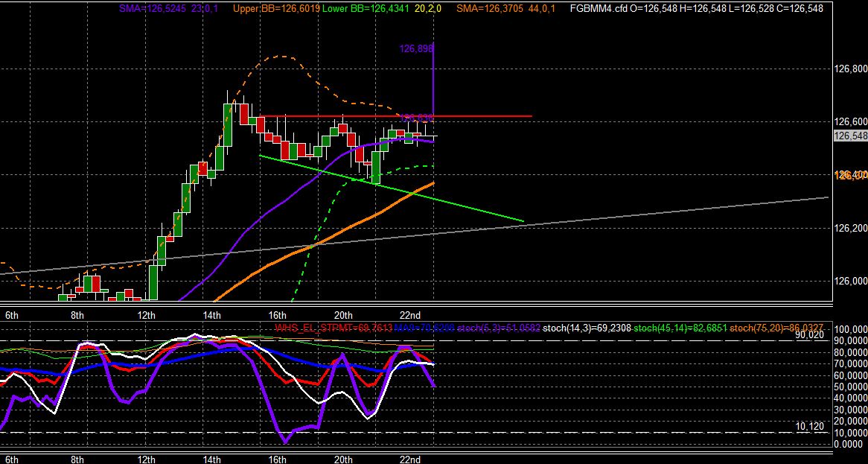Click the 10,120 oversold level label

tap(810, 426)
